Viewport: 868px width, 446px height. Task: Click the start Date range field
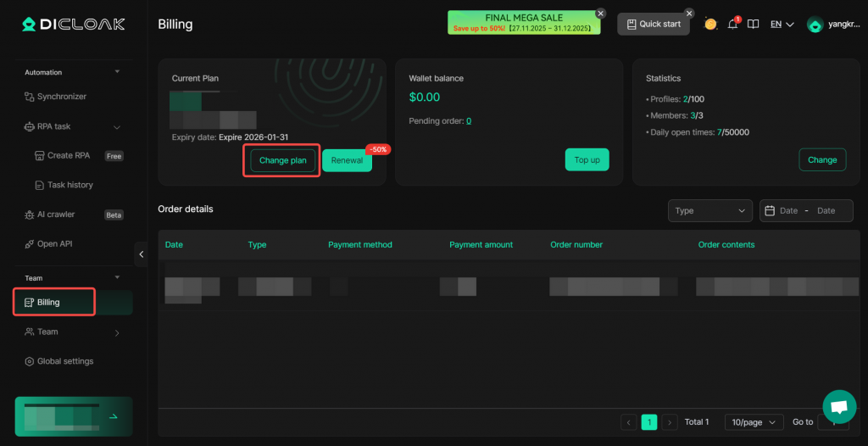(788, 210)
